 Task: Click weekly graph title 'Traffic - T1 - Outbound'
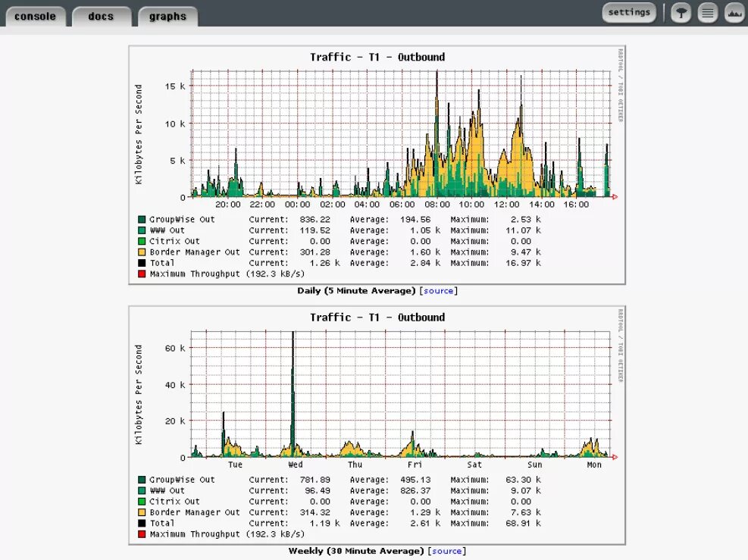coord(377,318)
